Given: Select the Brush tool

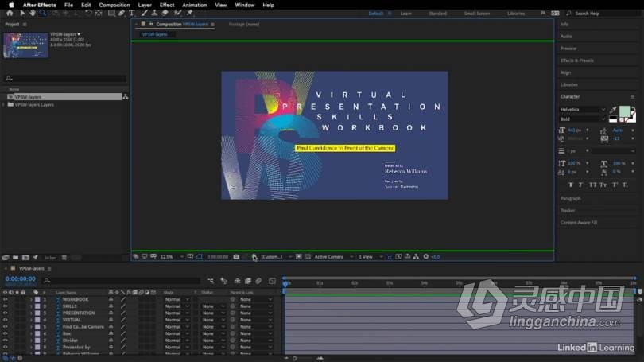Looking at the screenshot, I should pyautogui.click(x=144, y=14).
